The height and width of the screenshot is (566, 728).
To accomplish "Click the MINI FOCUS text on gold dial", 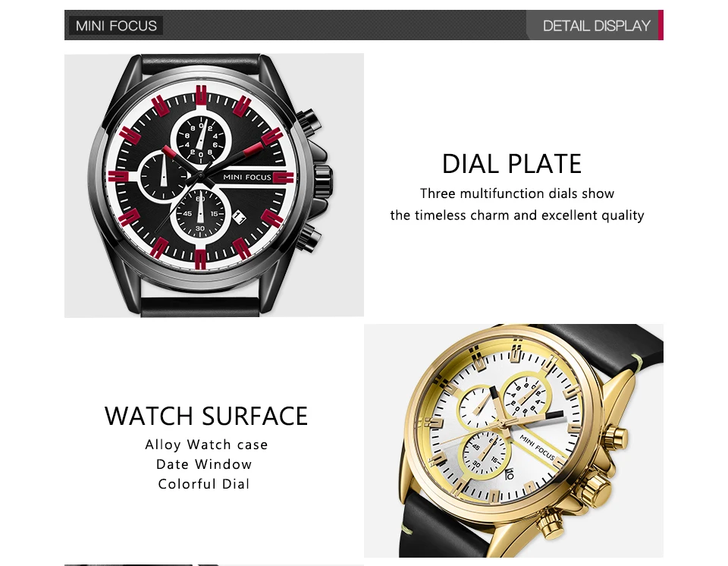I will pyautogui.click(x=537, y=447).
